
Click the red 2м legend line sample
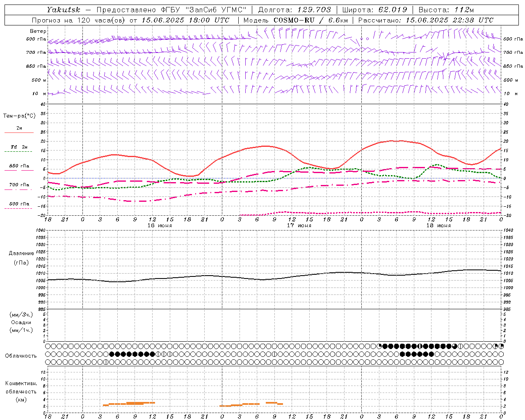(19, 132)
